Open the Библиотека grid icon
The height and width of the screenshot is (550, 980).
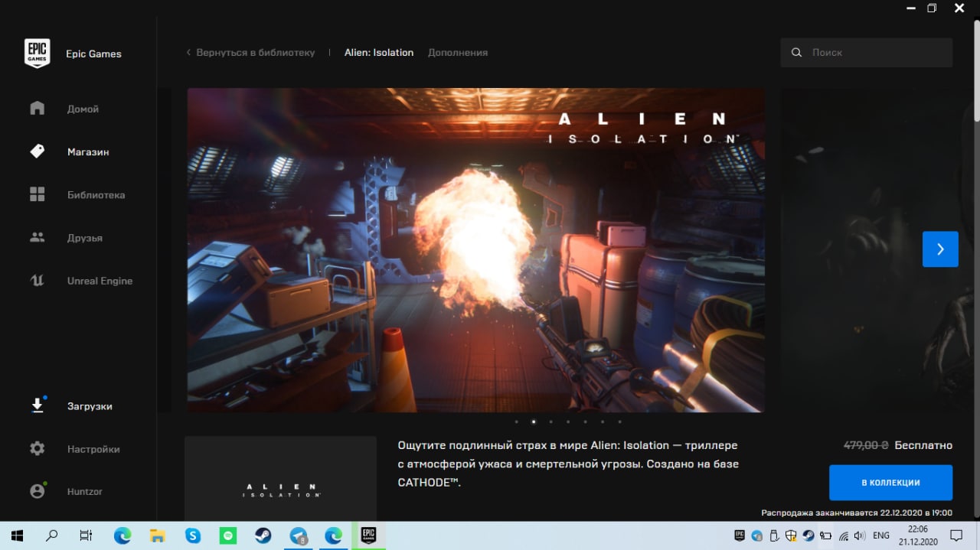[38, 194]
